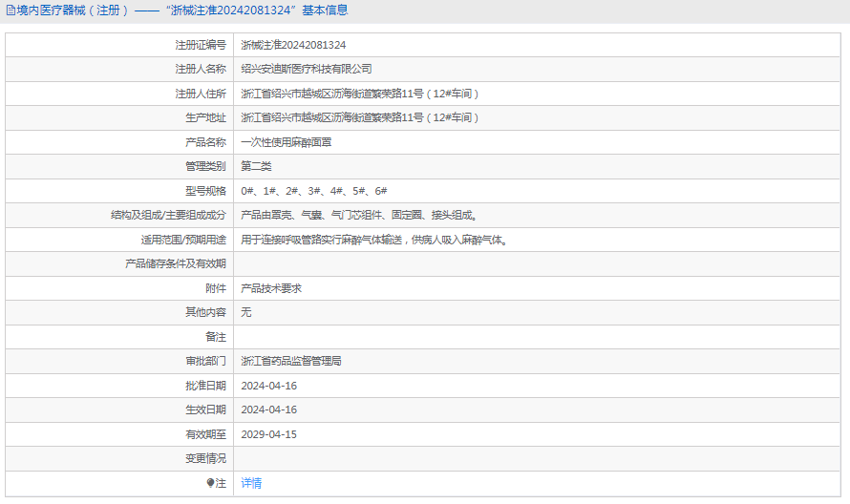Select the address value in the 注册人住所 row

pos(360,94)
